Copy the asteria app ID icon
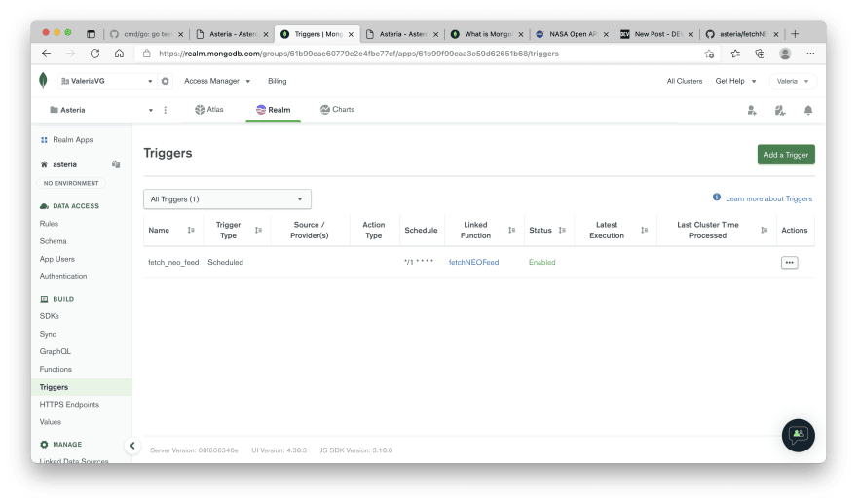 (116, 163)
